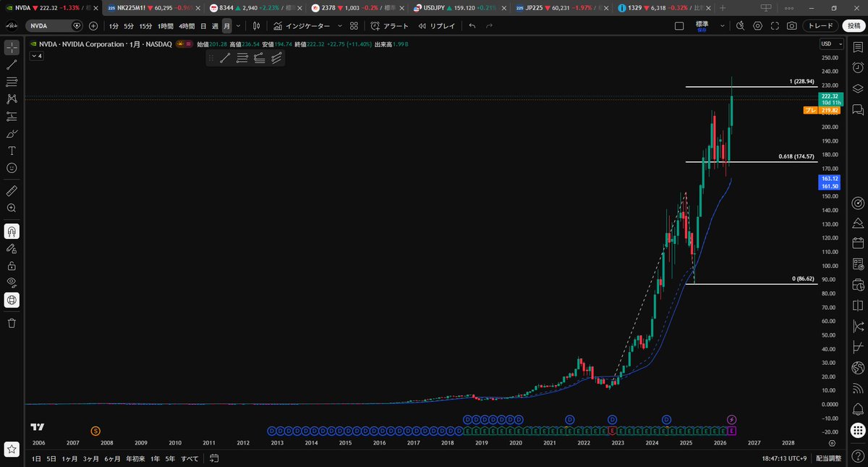The image size is (868, 467).
Task: Open the pattern drawing tools
Action: click(x=12, y=99)
